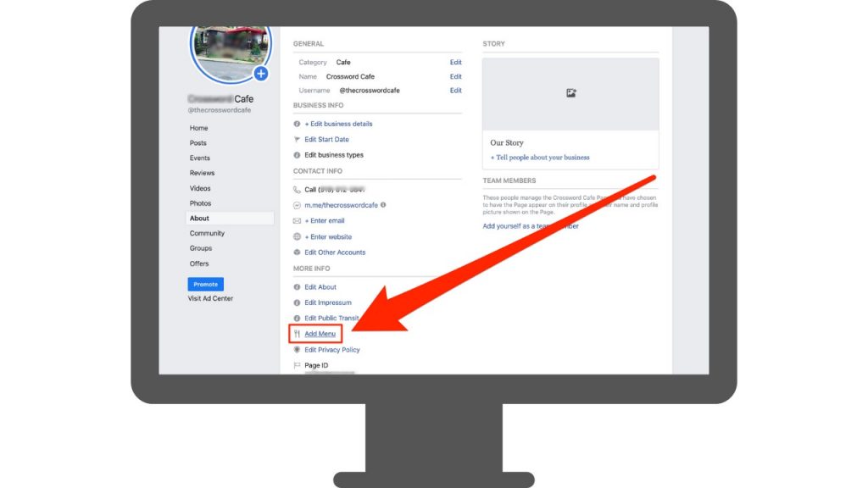Image resolution: width=868 pixels, height=488 pixels.
Task: Select Photos in the sidebar
Action: coord(200,203)
